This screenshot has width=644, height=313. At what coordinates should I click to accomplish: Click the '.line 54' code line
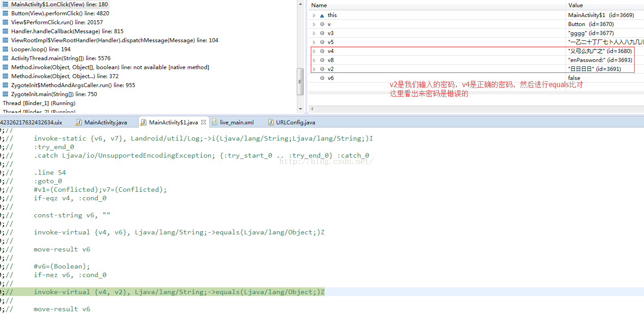click(x=50, y=172)
